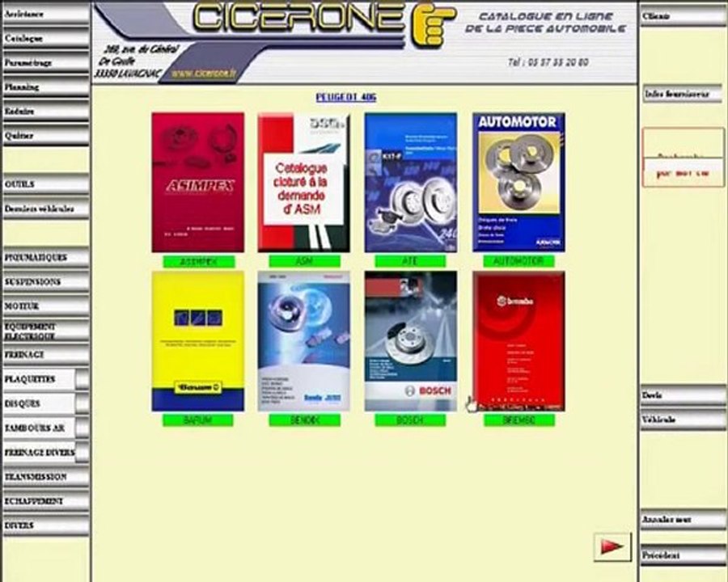Viewport: 728px width, 582px height.
Task: Open the Paramétrage menu
Action: [x=45, y=63]
